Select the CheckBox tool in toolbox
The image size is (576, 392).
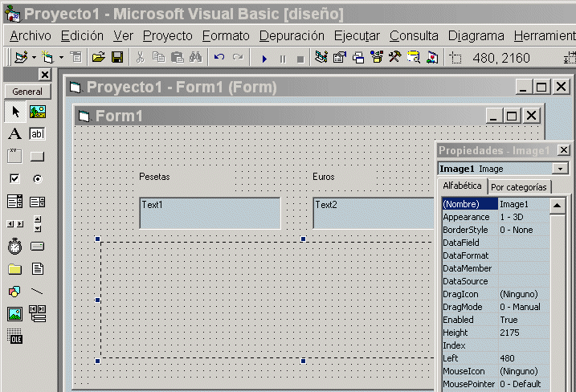tap(14, 179)
